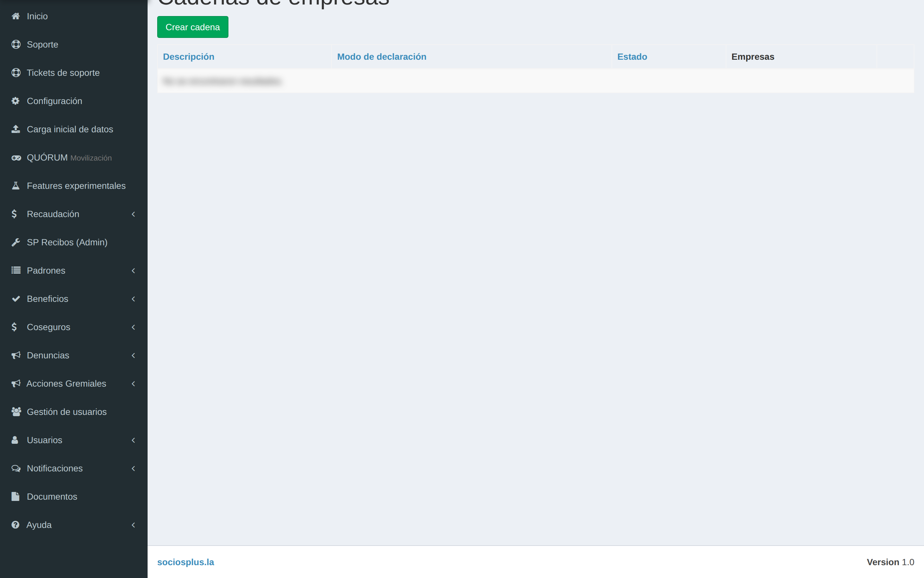Click the lifebuoy icon next to Tickets de soporte
Screen dimensions: 924x578
[x=16, y=73]
